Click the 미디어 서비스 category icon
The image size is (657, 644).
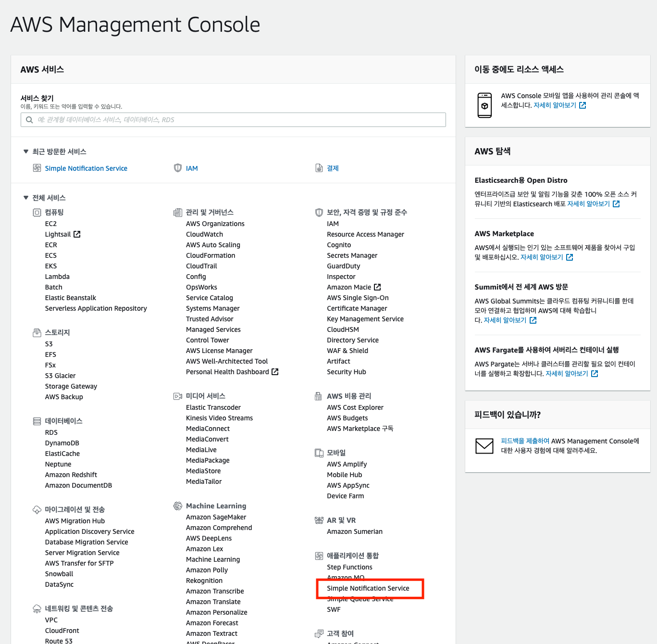pos(178,396)
